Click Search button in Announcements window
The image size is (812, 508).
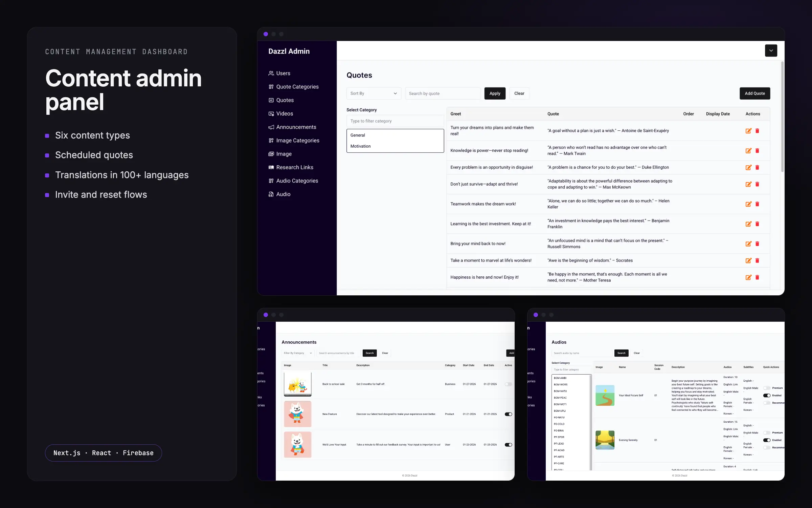coord(369,353)
